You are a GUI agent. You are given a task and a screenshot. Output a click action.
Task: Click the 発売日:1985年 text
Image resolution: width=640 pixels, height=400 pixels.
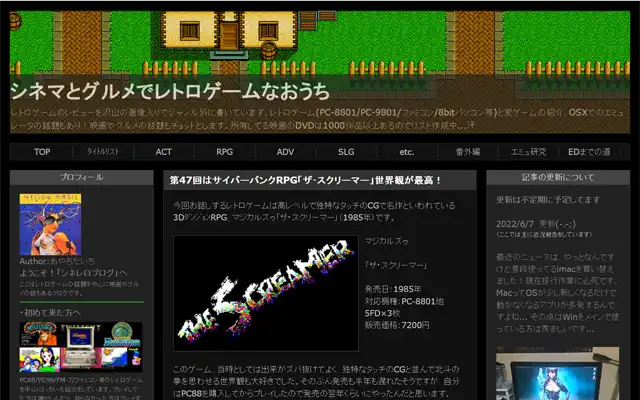point(393,289)
